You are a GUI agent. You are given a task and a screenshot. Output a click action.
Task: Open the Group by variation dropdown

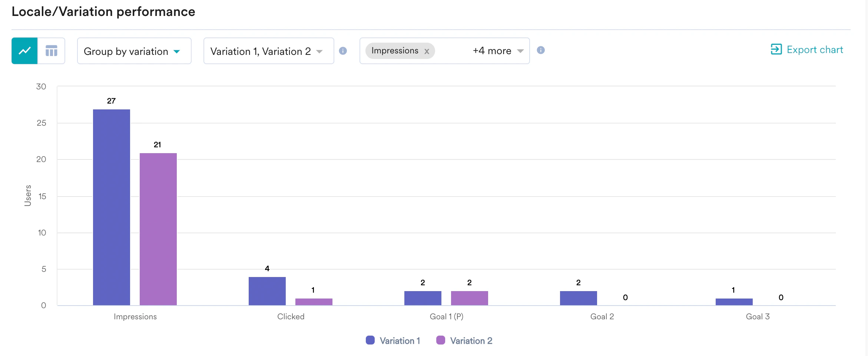[x=134, y=51]
